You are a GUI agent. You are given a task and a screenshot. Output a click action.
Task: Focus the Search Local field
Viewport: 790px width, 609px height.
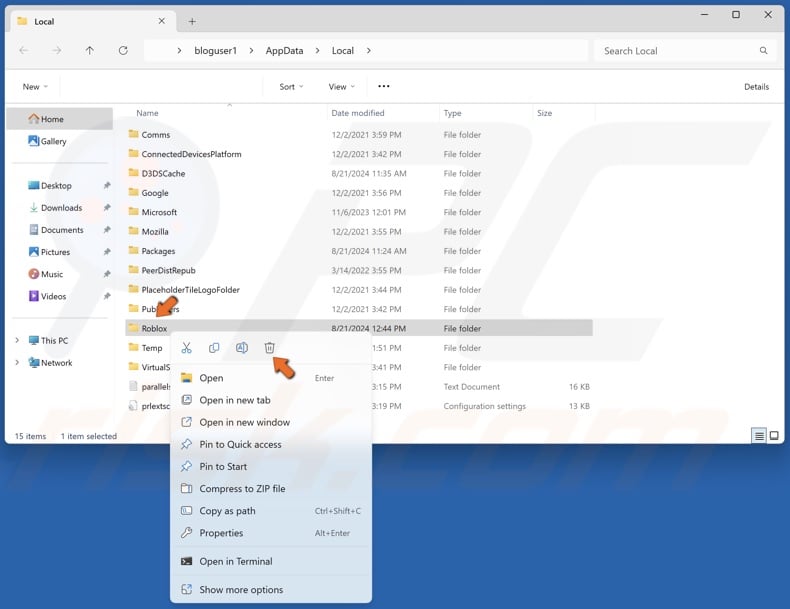685,50
